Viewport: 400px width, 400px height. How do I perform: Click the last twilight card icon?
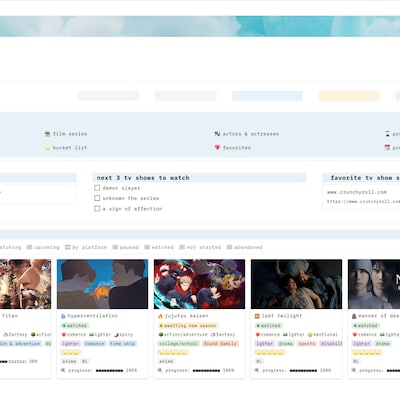point(257,316)
